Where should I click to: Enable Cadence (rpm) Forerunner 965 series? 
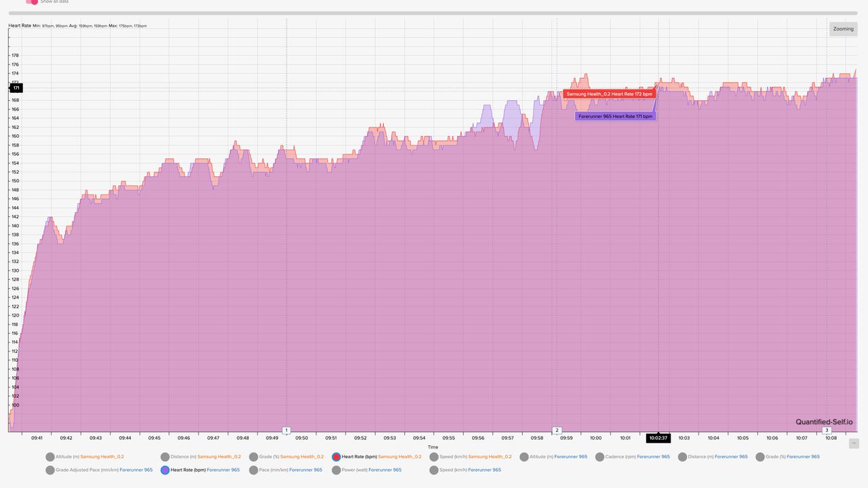pos(599,457)
